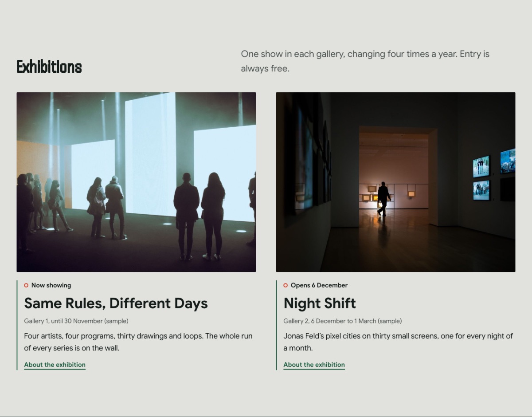Click the Gallery 2, 6 December to 1 March text
Screen dimensions: 532x417
343,321
